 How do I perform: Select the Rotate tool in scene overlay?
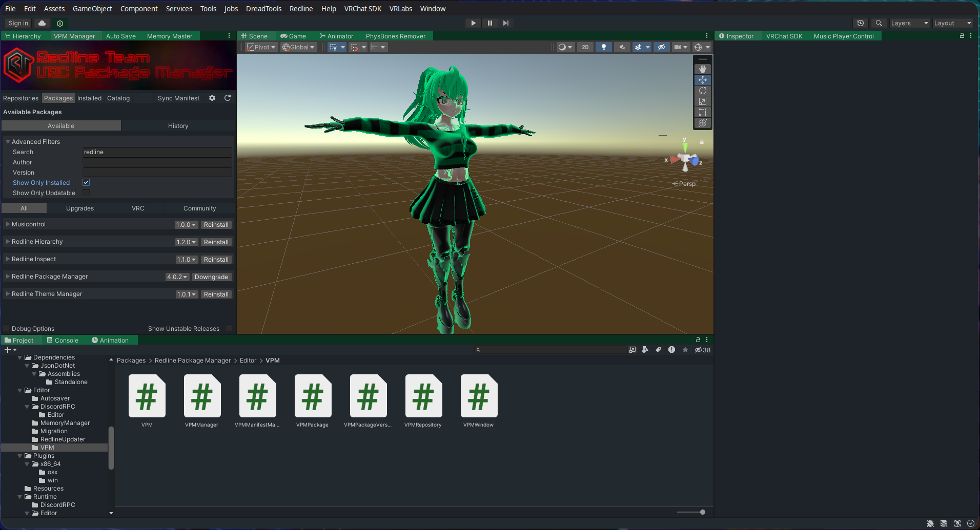coord(703,91)
